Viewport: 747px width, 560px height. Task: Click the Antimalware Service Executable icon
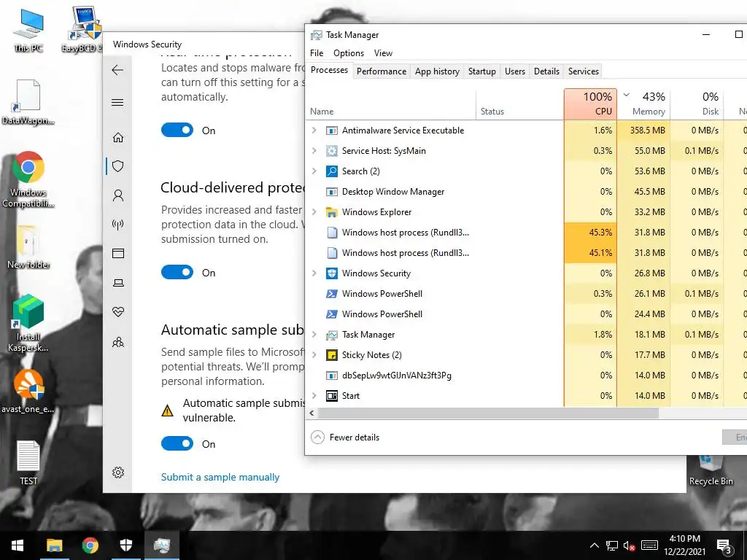[x=332, y=131]
